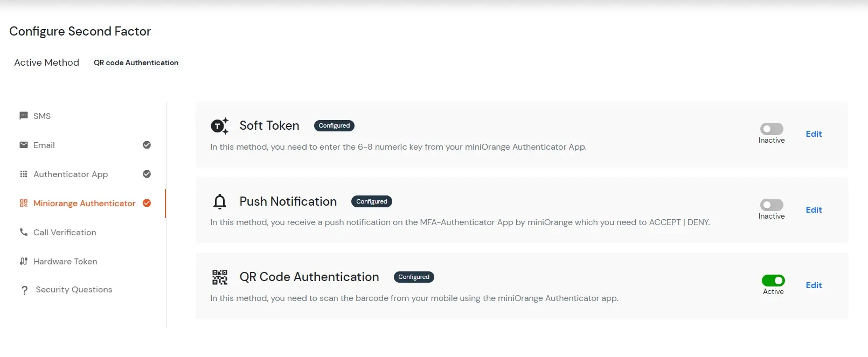Edit the Push Notification method
This screenshot has width=868, height=357.
[x=814, y=210]
